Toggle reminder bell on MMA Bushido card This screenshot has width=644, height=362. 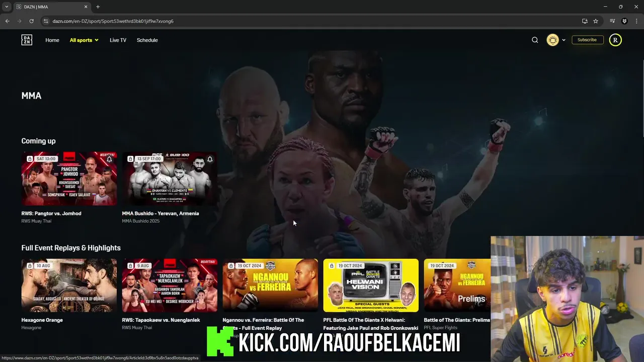210,159
